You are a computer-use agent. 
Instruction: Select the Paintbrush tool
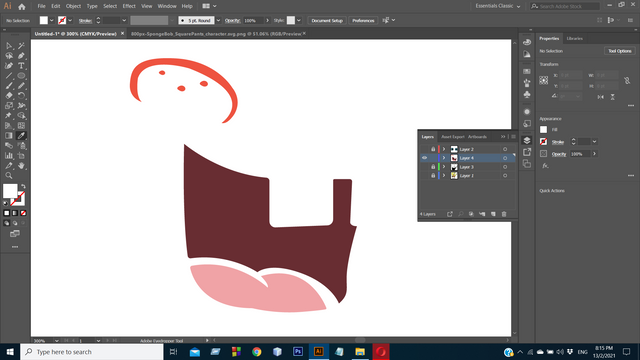9,86
